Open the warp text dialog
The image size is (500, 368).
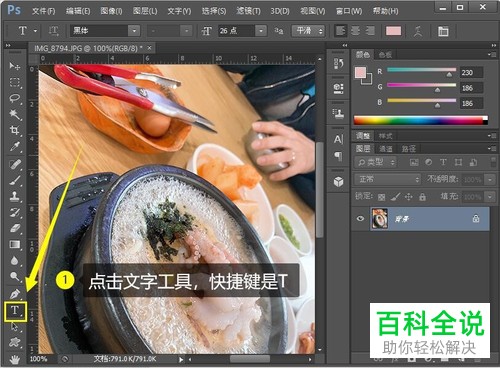pos(418,31)
